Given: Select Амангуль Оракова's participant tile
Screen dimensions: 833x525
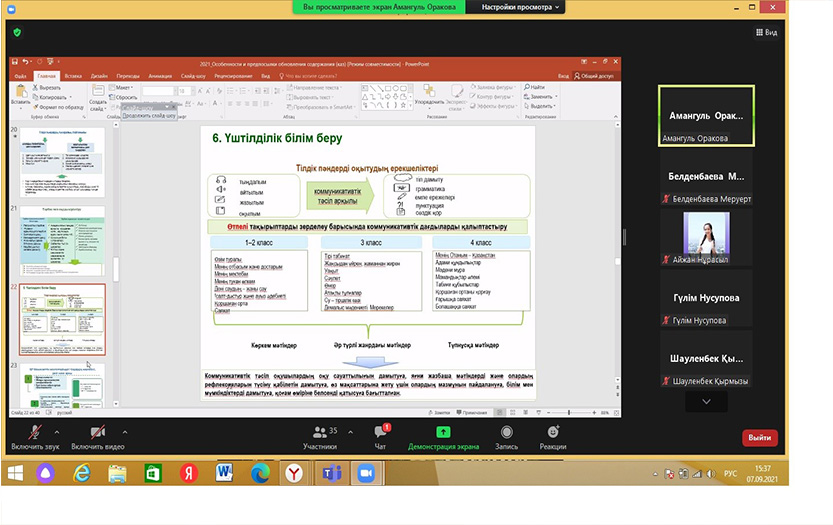Looking at the screenshot, I should tap(705, 115).
